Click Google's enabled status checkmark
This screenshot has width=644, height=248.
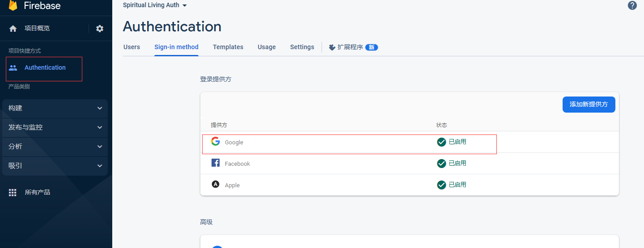coord(441,142)
